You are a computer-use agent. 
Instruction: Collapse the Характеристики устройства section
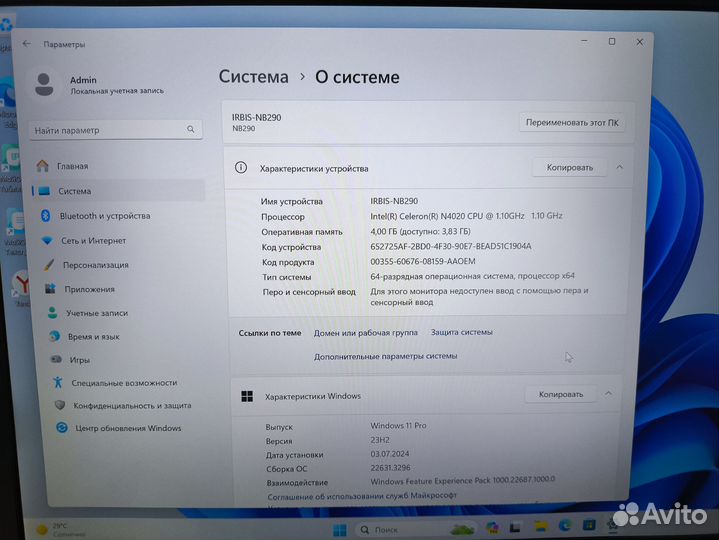(x=619, y=168)
